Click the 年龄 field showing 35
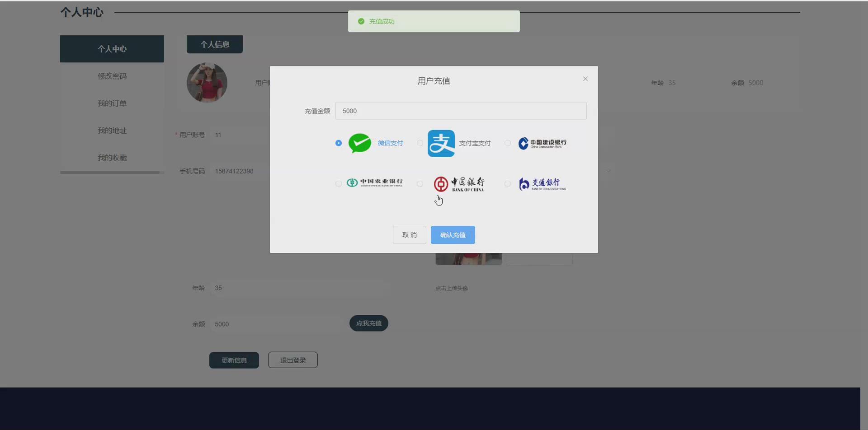The image size is (868, 430). [x=300, y=288]
